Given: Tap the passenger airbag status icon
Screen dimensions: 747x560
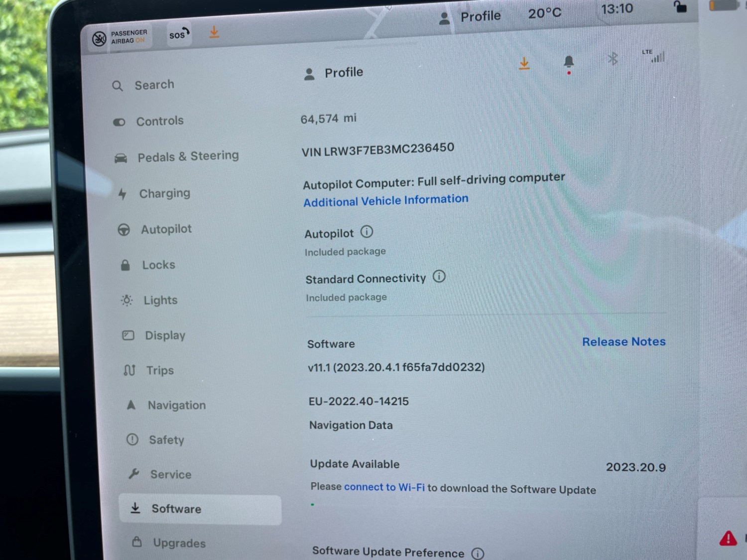Looking at the screenshot, I should (99, 38).
